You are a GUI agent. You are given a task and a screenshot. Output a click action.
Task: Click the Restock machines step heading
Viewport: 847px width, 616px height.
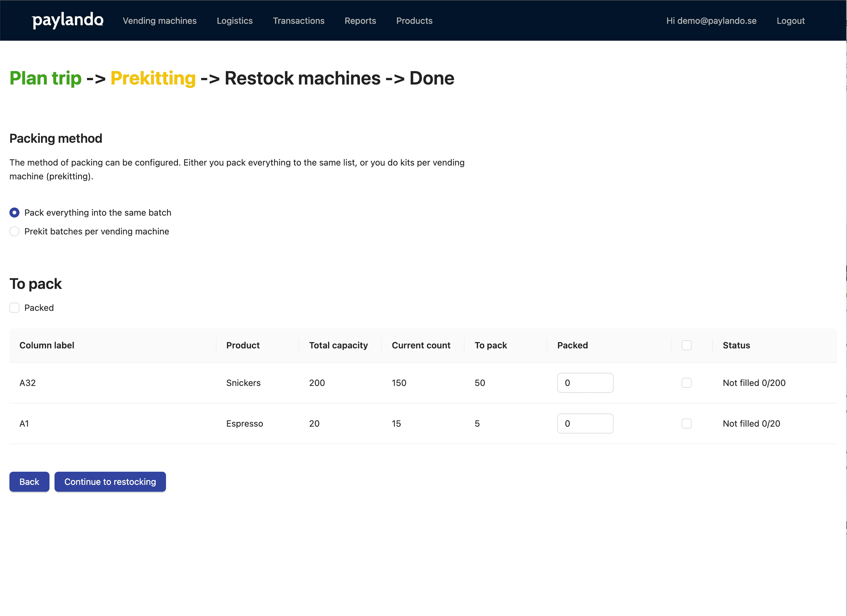pyautogui.click(x=303, y=78)
